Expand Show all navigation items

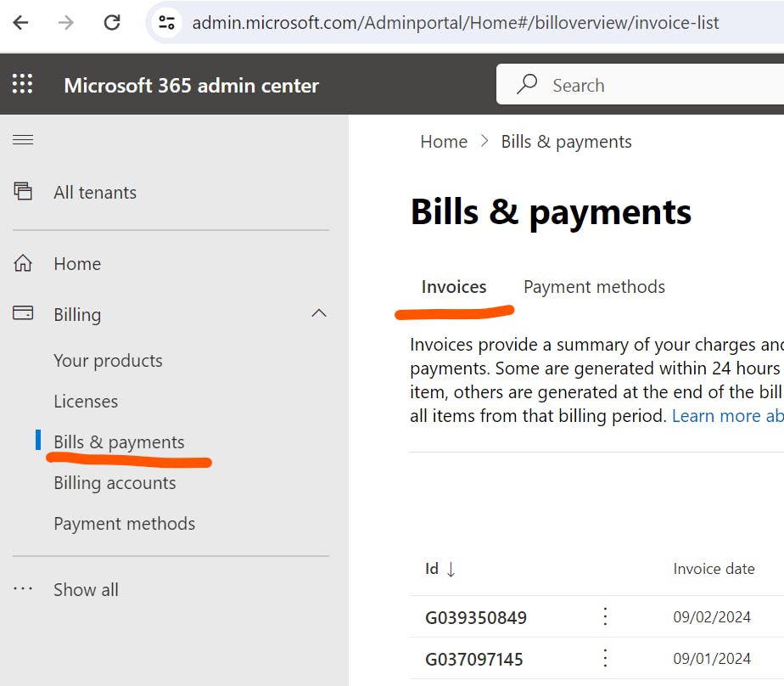pyautogui.click(x=86, y=590)
